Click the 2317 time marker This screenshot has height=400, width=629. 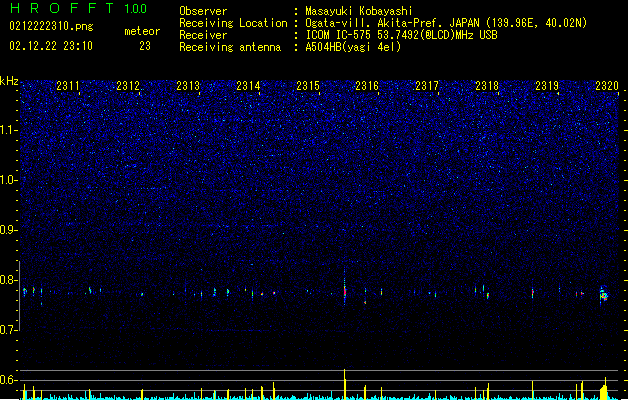[x=427, y=85]
